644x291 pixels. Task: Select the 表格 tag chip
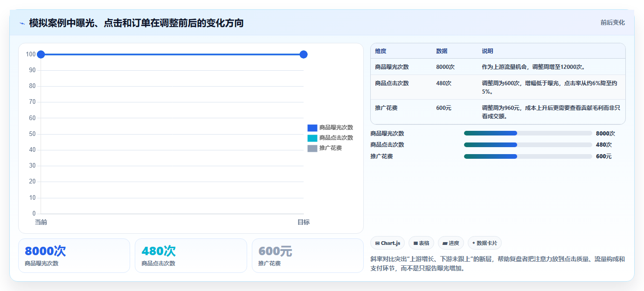pos(421,243)
